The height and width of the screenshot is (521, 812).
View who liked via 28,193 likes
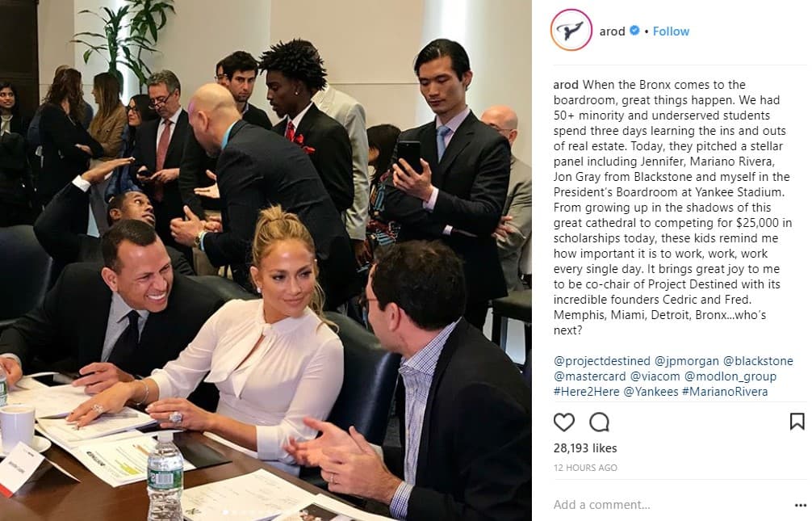(x=585, y=448)
